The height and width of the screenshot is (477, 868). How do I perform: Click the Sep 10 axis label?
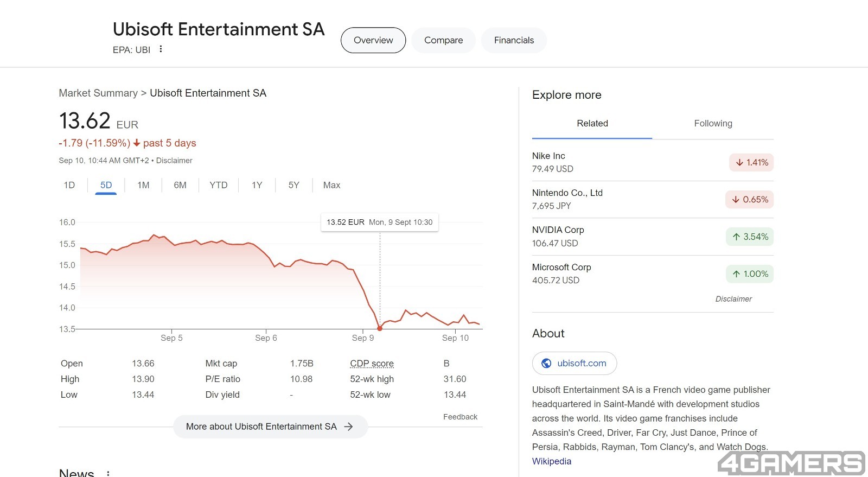455,338
